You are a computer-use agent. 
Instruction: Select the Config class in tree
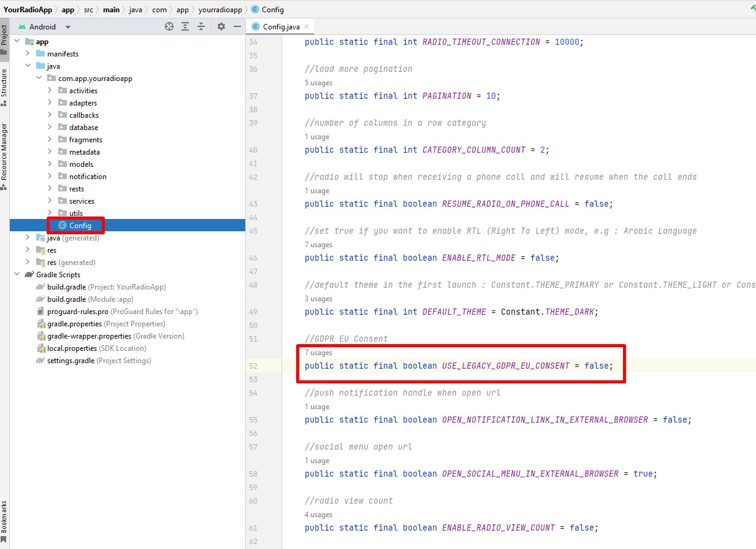coord(128,226)
